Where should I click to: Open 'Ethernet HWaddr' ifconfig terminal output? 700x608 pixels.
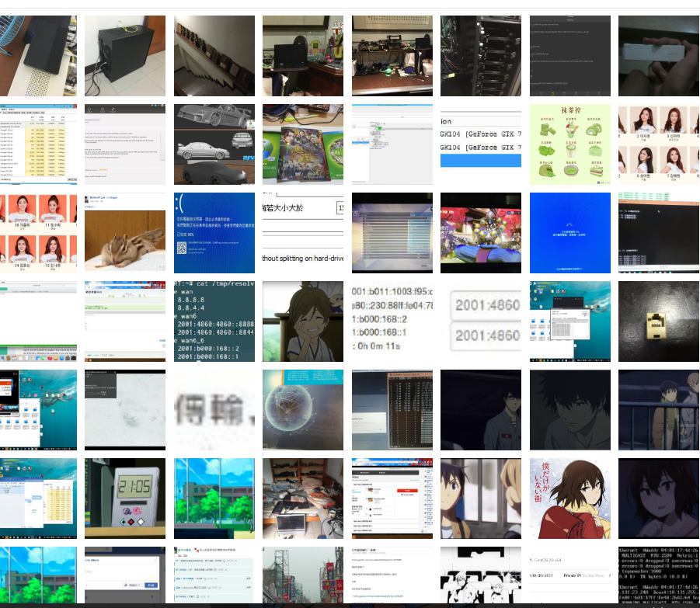[x=659, y=575]
